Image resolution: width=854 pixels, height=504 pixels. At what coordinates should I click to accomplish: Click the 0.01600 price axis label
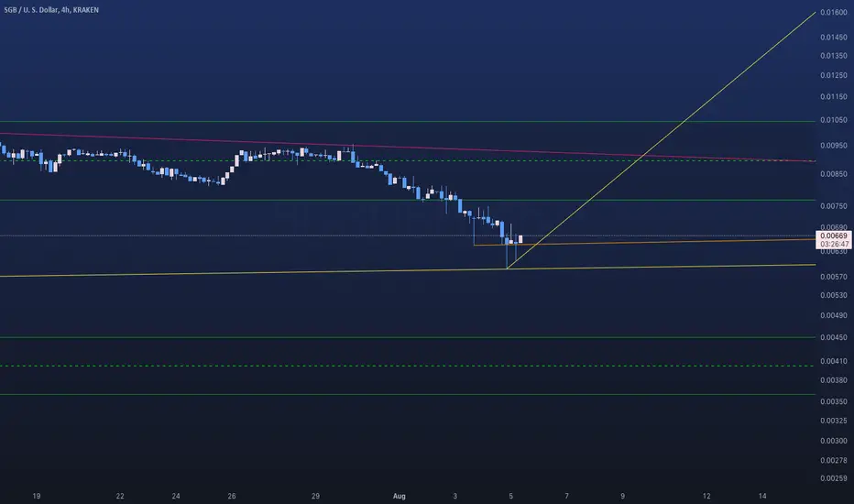pos(833,12)
